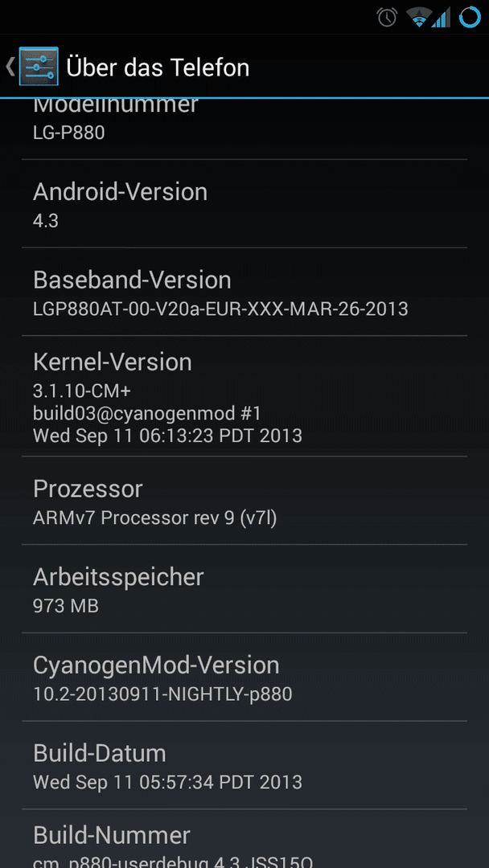Tap the mobile signal bars icon
Screen dimensions: 489x868
442,18
